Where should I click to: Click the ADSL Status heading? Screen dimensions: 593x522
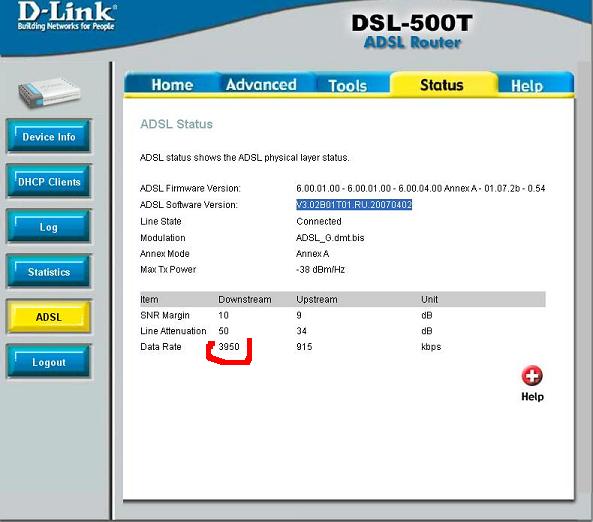point(176,124)
